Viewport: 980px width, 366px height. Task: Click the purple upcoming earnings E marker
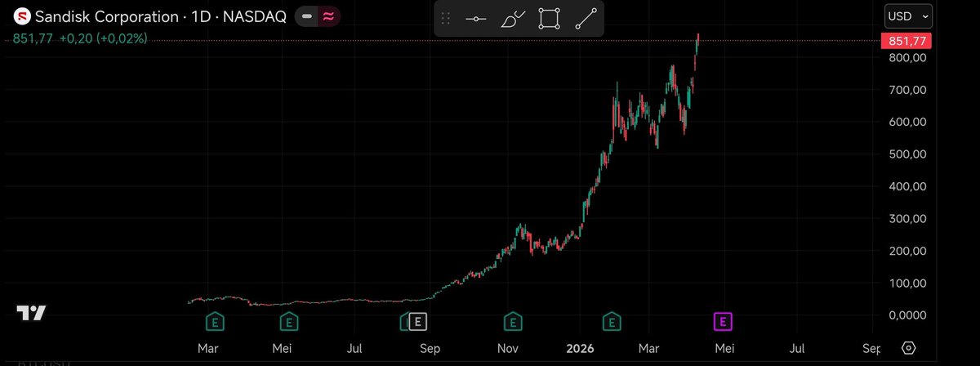point(722,321)
